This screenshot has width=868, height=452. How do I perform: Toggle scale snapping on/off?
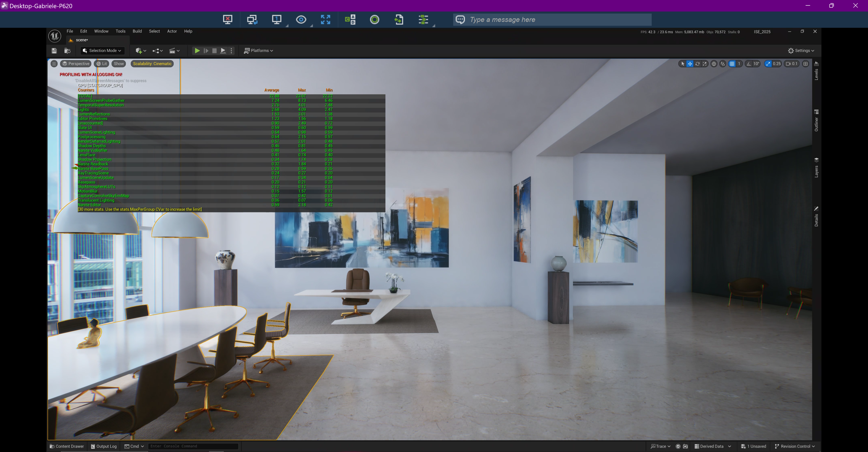(x=768, y=64)
